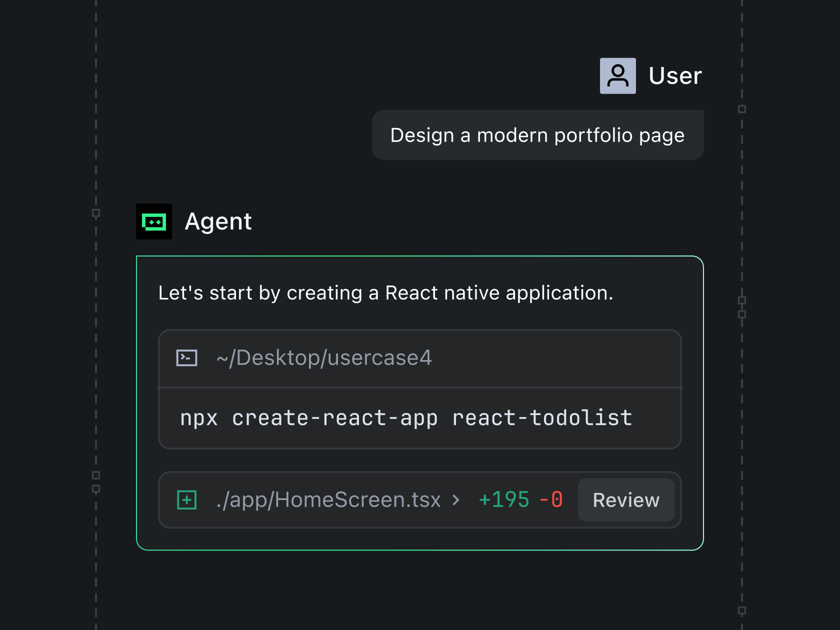Screen dimensions: 840x630
Task: Click the square guide marker beside Agent icon
Action: coord(96,213)
